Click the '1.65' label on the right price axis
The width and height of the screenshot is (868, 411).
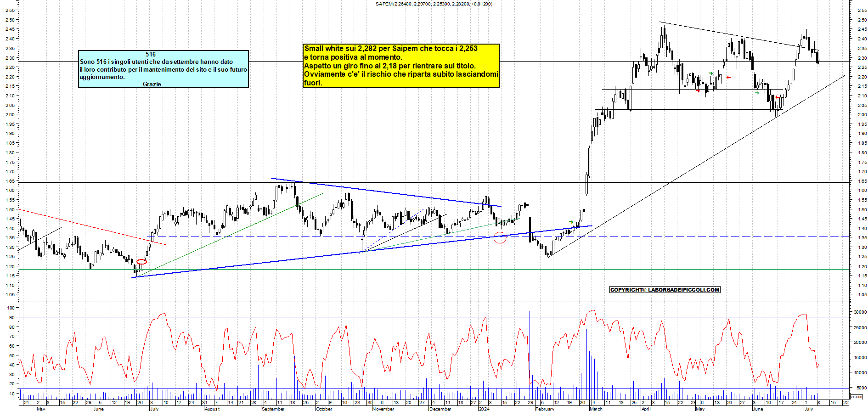coord(862,181)
